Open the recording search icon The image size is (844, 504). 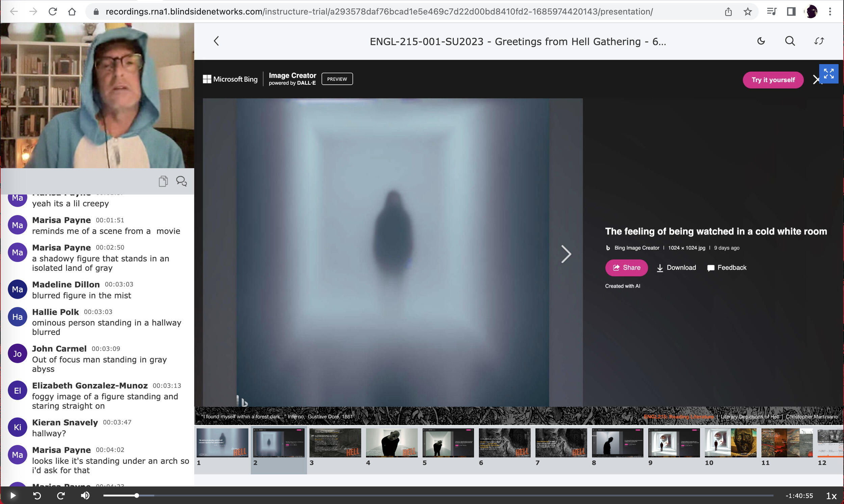pos(790,41)
